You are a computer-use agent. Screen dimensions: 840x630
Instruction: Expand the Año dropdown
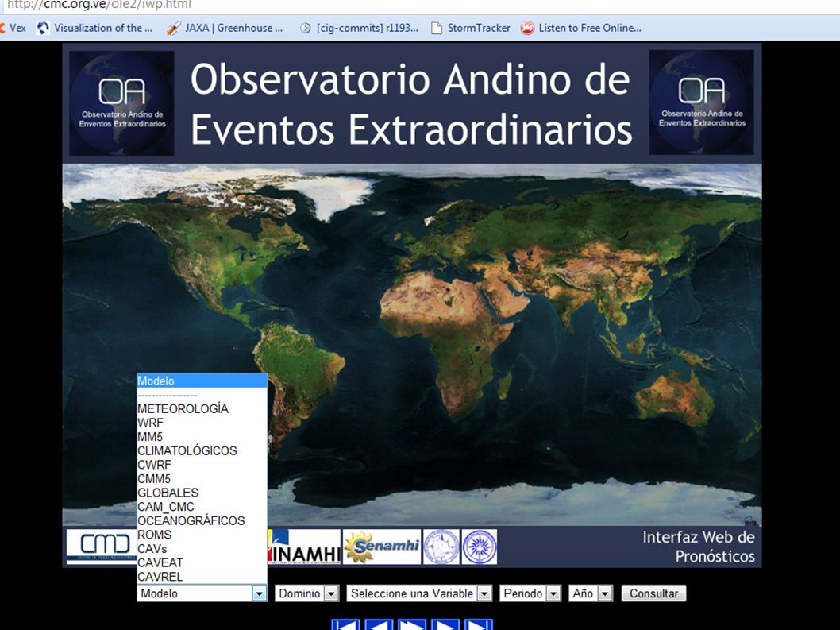[591, 593]
